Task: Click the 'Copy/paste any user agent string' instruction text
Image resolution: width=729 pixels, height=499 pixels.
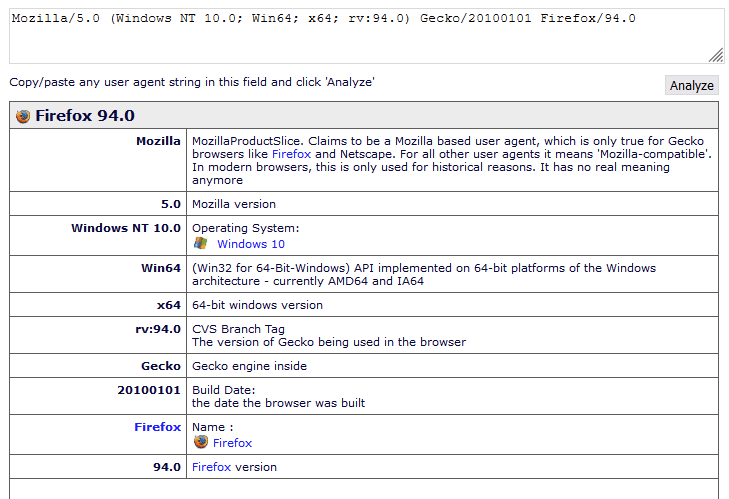Action: 192,82
